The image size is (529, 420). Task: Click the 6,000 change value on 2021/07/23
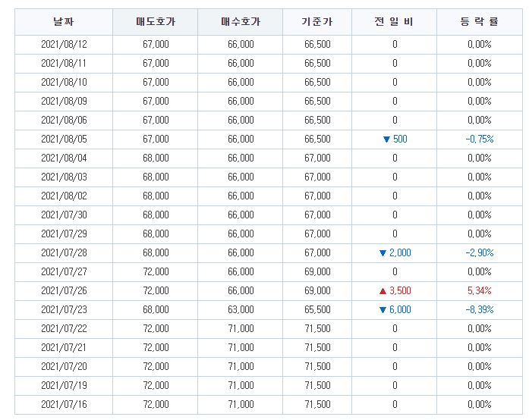pos(400,309)
